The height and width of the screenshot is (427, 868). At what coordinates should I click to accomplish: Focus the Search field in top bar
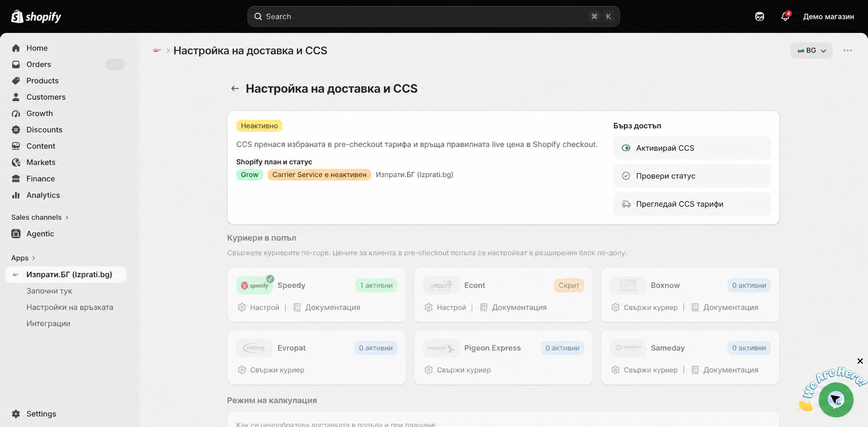[x=433, y=16]
